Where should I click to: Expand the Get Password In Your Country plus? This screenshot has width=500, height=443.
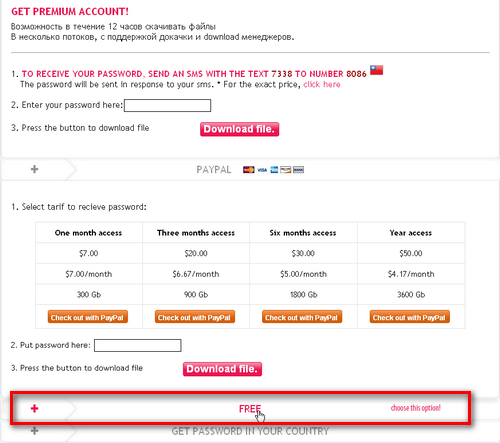[34, 431]
